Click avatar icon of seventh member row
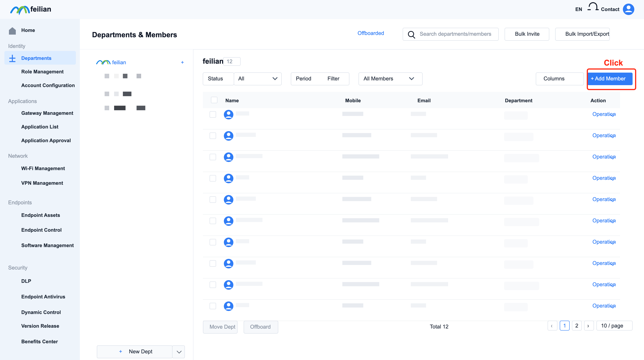This screenshot has height=360, width=644. pos(228,242)
